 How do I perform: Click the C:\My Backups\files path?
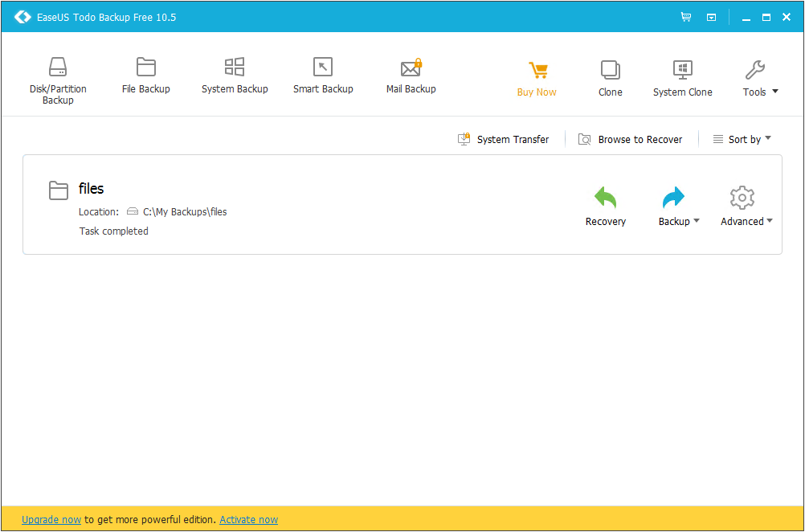click(185, 211)
